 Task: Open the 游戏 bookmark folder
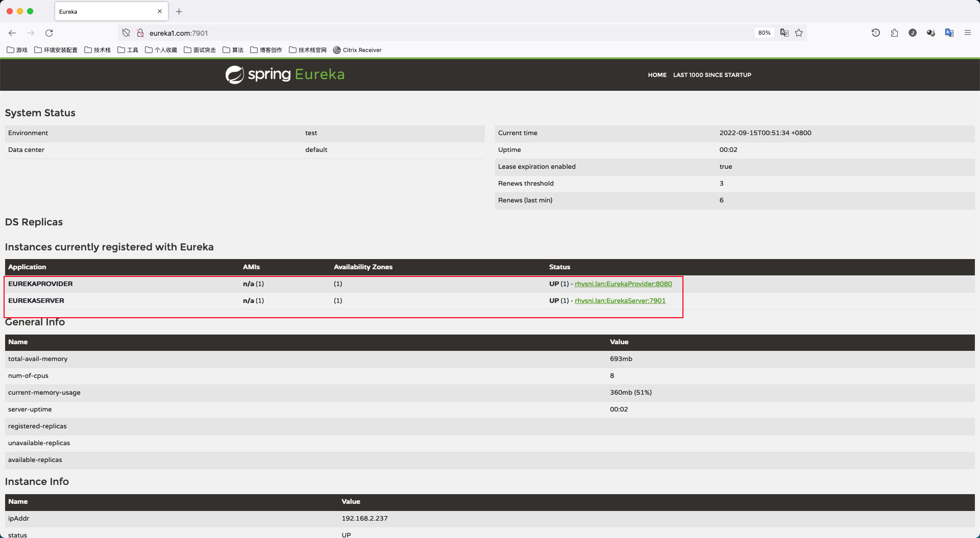click(x=17, y=50)
